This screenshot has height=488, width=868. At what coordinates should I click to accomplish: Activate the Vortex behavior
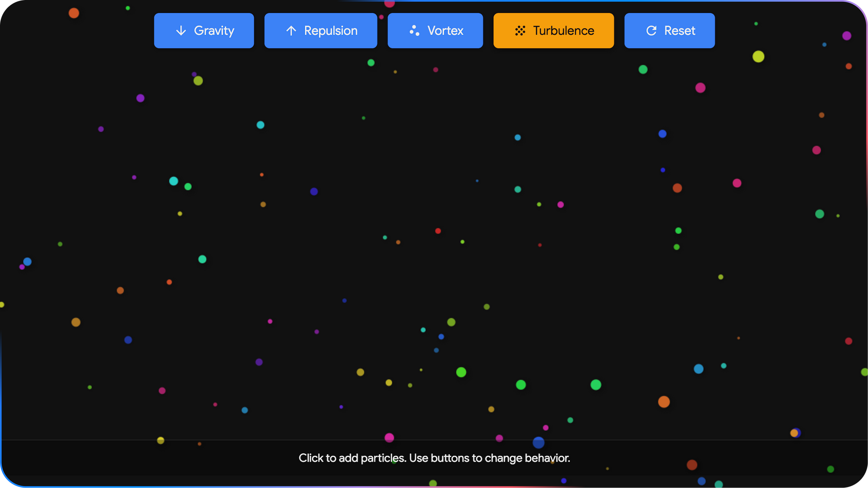point(435,31)
